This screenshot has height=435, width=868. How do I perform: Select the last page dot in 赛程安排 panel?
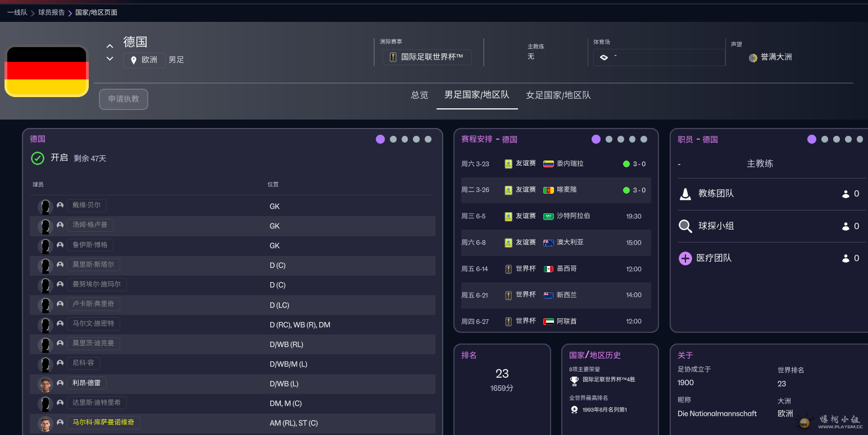pyautogui.click(x=644, y=139)
